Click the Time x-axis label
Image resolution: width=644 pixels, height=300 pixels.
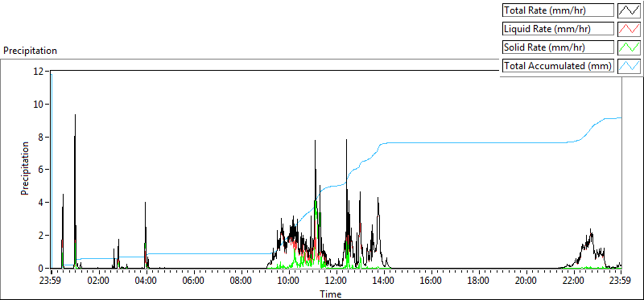331,294
